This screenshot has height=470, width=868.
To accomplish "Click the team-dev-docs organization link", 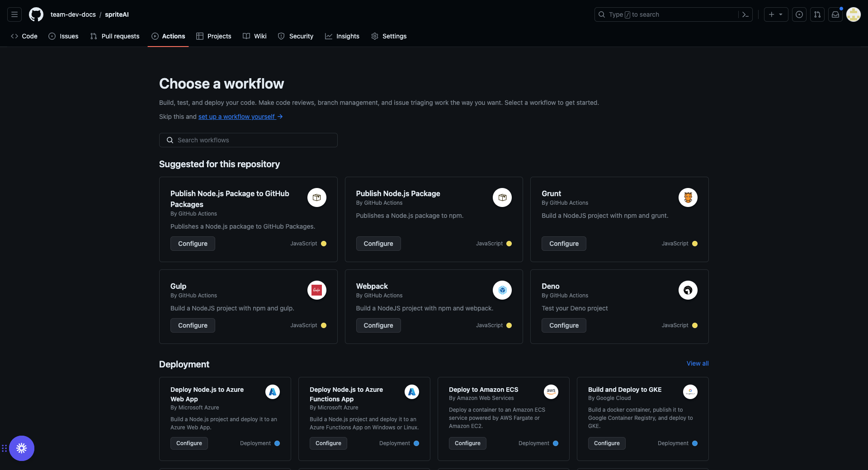I will click(73, 14).
